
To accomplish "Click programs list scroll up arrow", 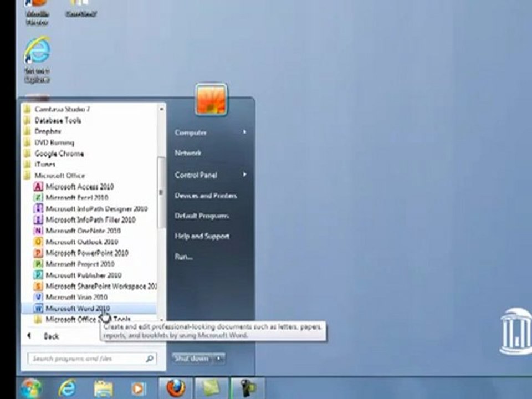I will click(x=161, y=109).
